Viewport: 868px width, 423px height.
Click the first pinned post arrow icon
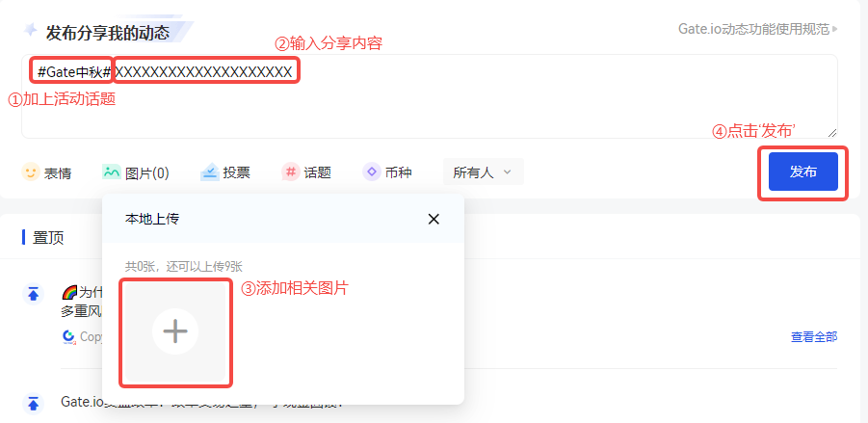(x=33, y=294)
